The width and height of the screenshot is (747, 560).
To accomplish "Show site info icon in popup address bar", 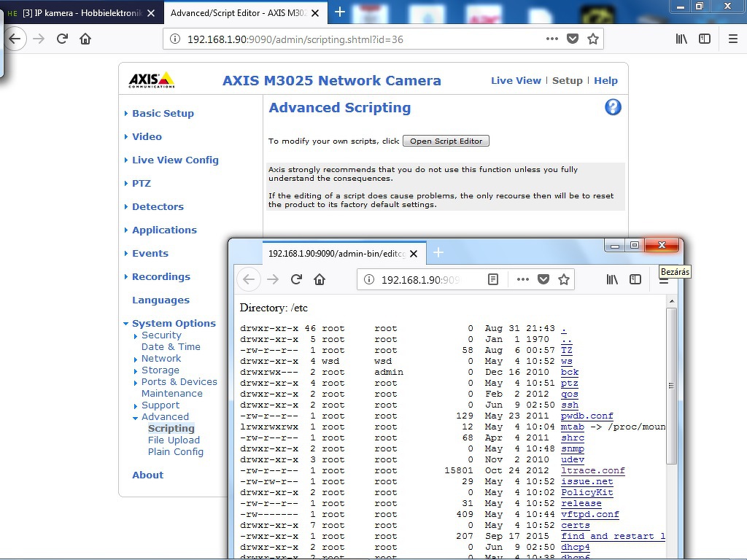I will point(369,279).
